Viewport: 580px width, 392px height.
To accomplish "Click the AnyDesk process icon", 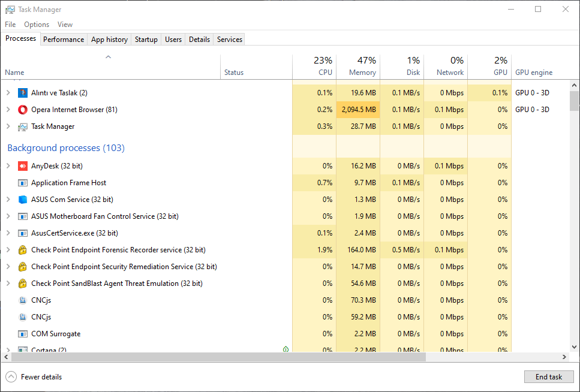I will (23, 166).
